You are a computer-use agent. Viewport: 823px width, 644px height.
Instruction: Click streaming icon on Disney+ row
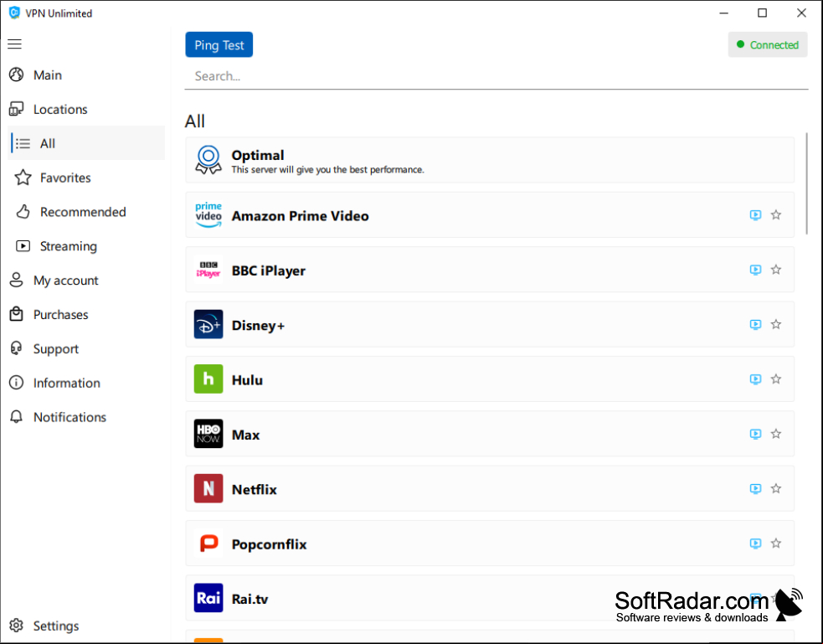(x=755, y=324)
